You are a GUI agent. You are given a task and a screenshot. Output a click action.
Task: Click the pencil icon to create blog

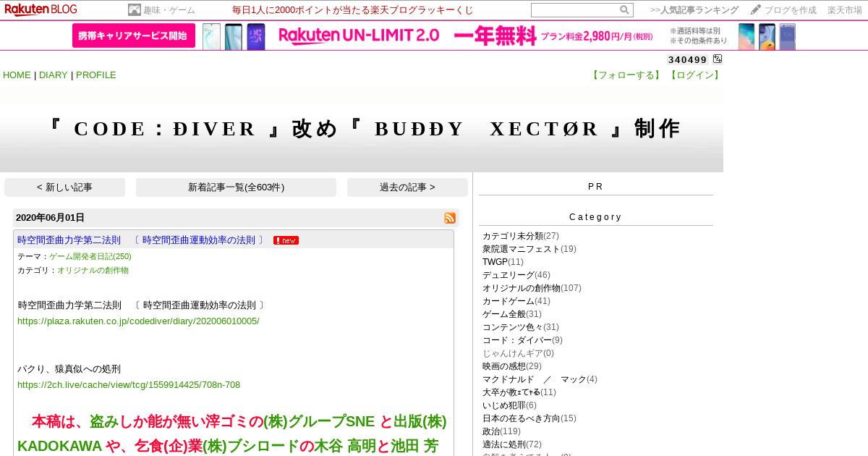[x=756, y=10]
